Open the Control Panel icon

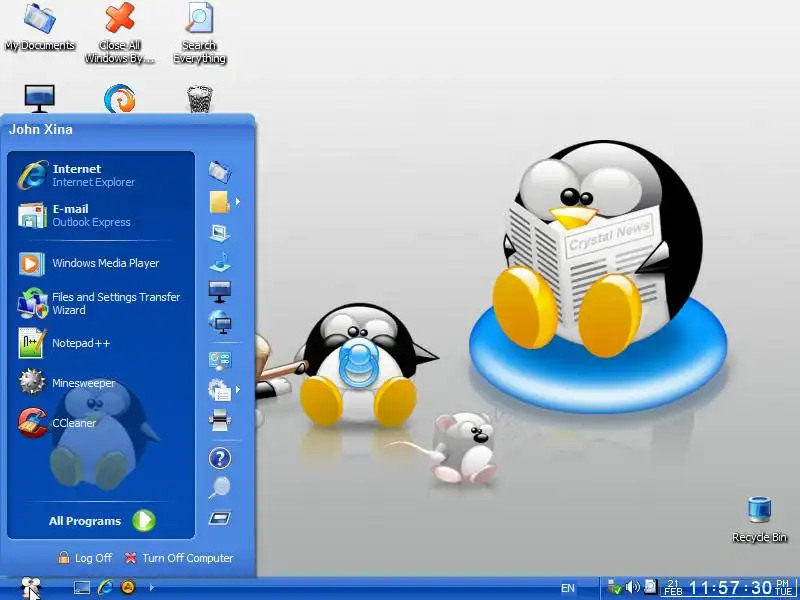[x=220, y=360]
